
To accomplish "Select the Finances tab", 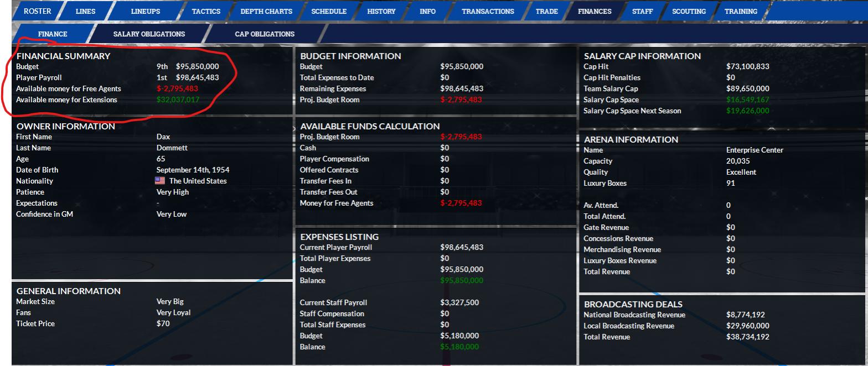I will tap(595, 11).
